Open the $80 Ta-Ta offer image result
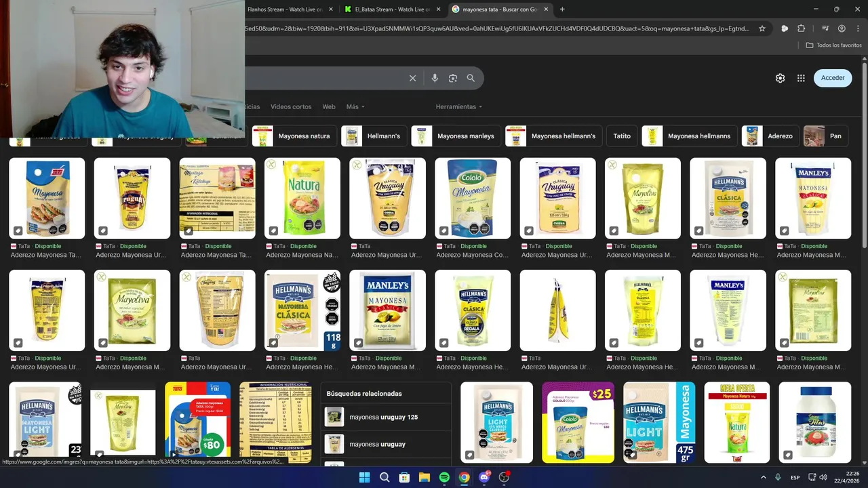 (197, 422)
